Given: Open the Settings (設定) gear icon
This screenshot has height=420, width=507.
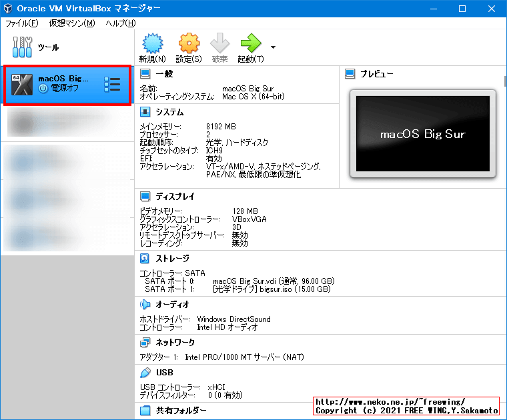Looking at the screenshot, I should (189, 43).
